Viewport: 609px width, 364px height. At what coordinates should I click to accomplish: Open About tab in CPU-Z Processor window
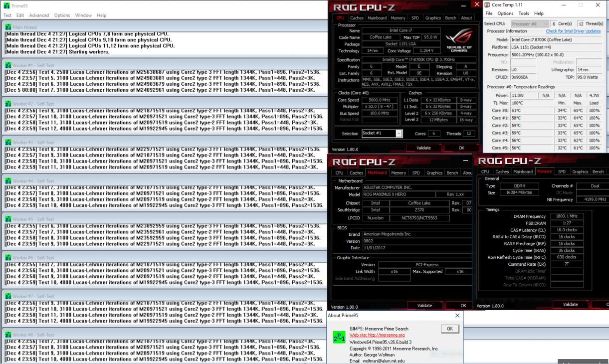click(466, 18)
